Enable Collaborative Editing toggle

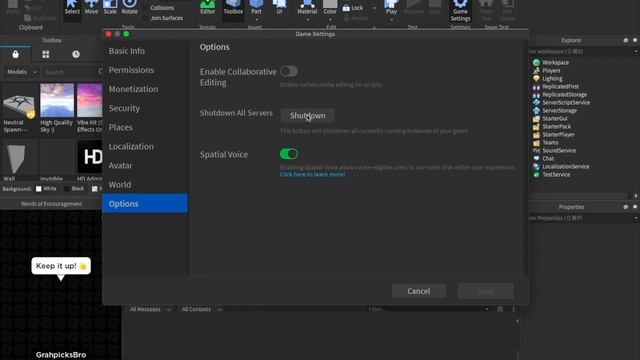[289, 71]
